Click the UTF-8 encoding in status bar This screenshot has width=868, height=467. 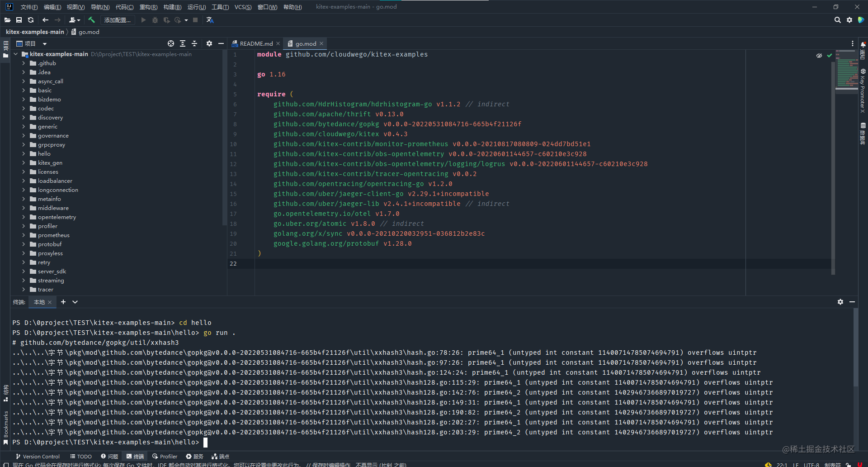point(811,465)
